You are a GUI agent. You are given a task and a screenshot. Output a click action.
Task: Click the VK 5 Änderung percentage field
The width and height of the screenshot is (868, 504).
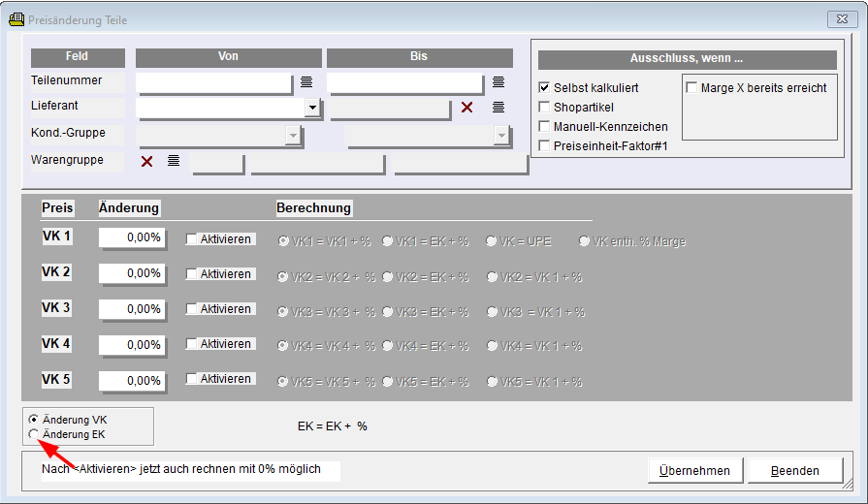pyautogui.click(x=132, y=381)
